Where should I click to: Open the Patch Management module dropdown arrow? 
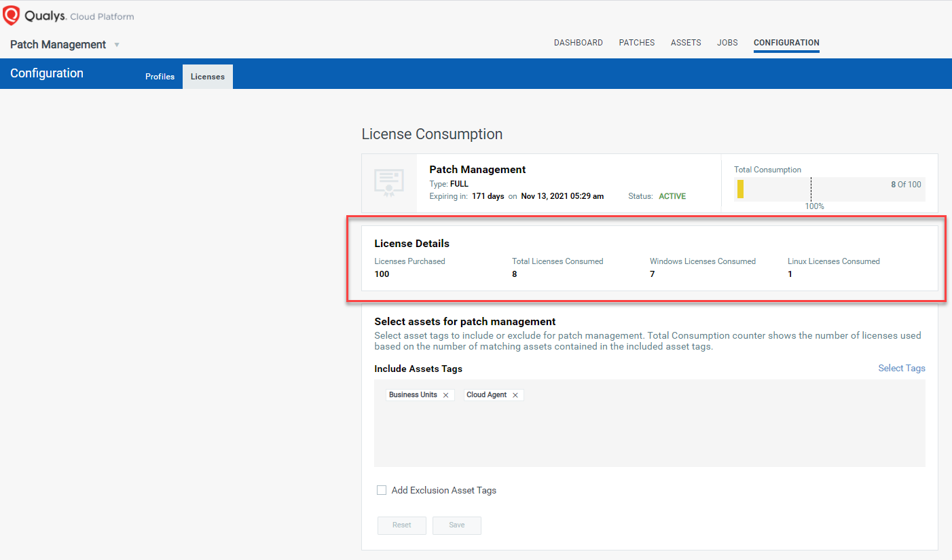coord(117,45)
